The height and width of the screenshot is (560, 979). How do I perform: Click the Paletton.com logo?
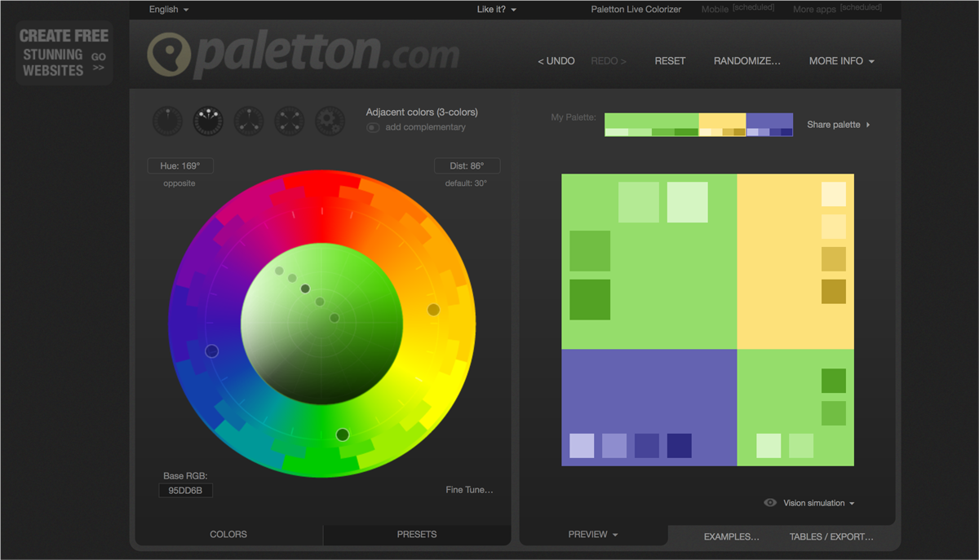(x=302, y=54)
